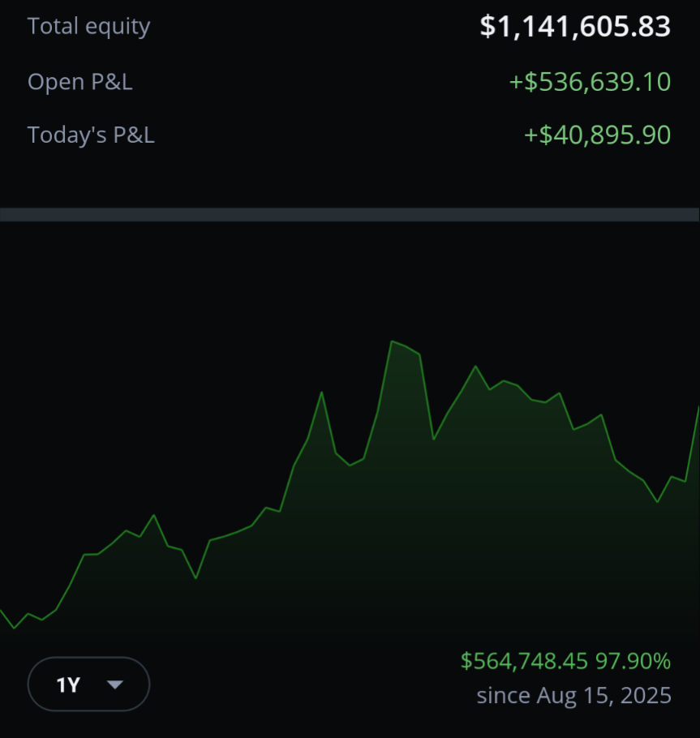The height and width of the screenshot is (738, 700).
Task: Click the first sharp peak mid-chart
Action: point(321,392)
